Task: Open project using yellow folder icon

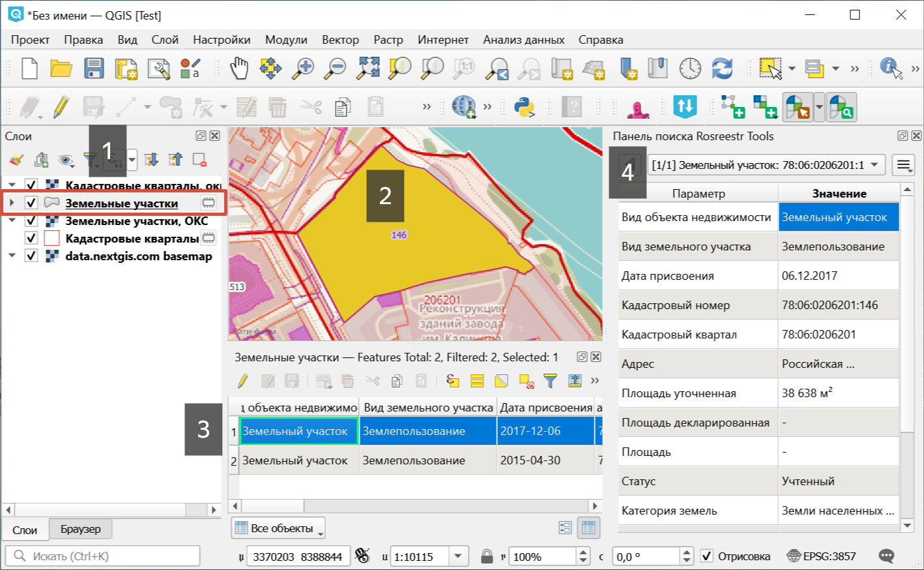Action: coord(61,68)
